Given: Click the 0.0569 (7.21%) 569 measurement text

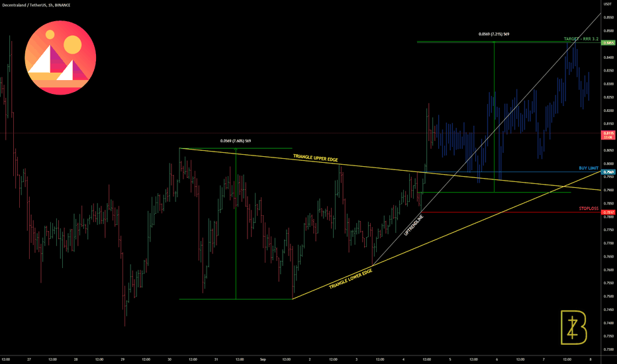Looking at the screenshot, I should tap(494, 34).
